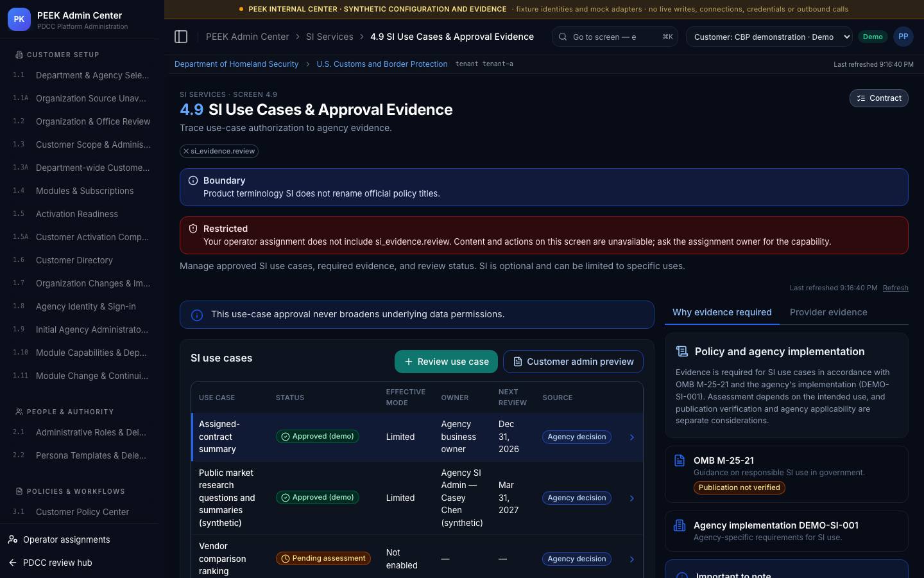This screenshot has height=578, width=924.
Task: Click the OMB M-25-21 document icon
Action: [x=680, y=460]
